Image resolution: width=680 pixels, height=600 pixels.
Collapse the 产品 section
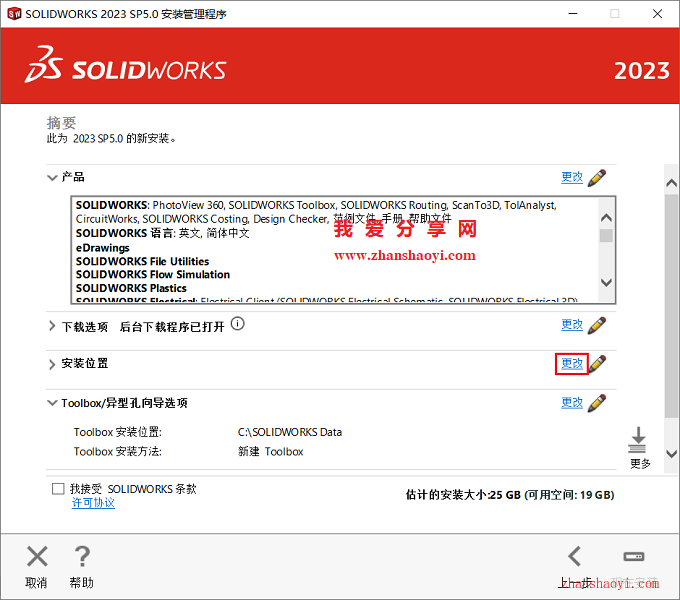pos(52,178)
